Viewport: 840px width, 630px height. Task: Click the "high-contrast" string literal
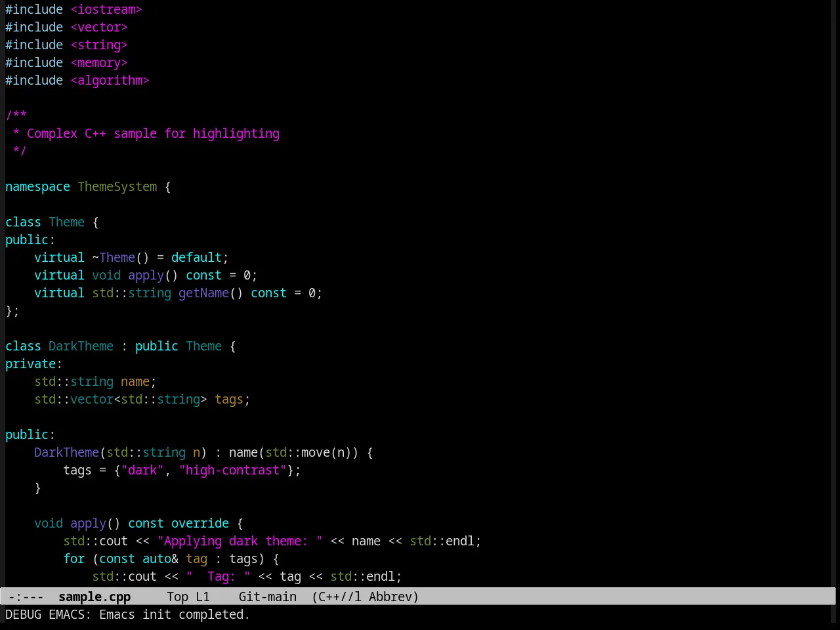click(x=232, y=470)
